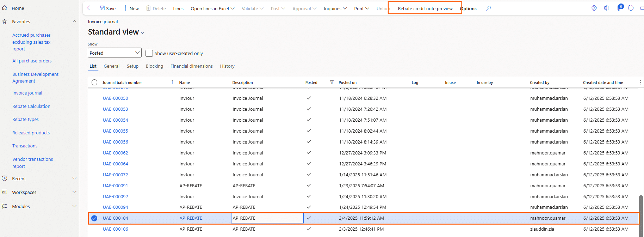Click the Home icon in sidebar
Viewport: 644px width, 237px height.
point(5,8)
